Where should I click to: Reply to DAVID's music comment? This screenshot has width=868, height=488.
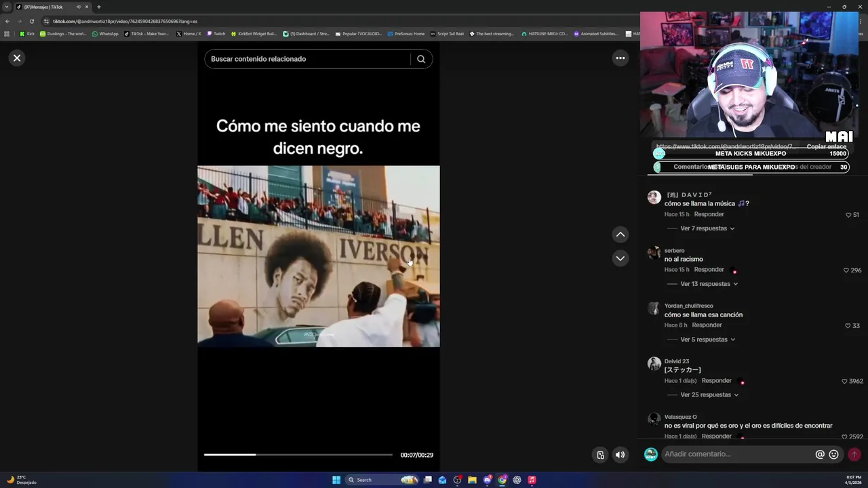pos(709,214)
